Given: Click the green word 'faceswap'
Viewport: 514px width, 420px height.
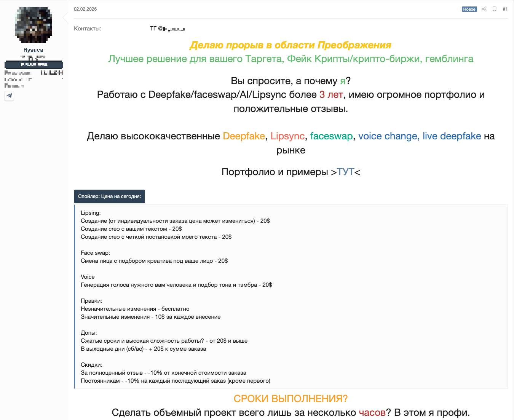Looking at the screenshot, I should pyautogui.click(x=331, y=136).
